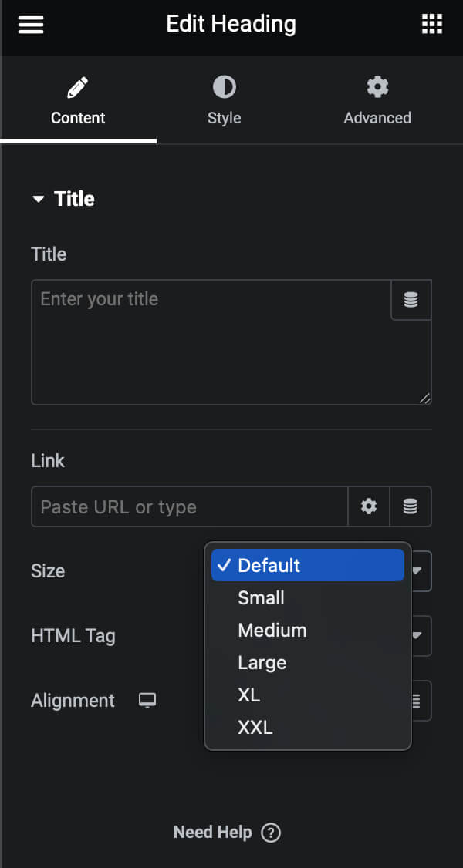Open the Elementor hamburger menu
Screen dimensions: 463x868
click(30, 24)
